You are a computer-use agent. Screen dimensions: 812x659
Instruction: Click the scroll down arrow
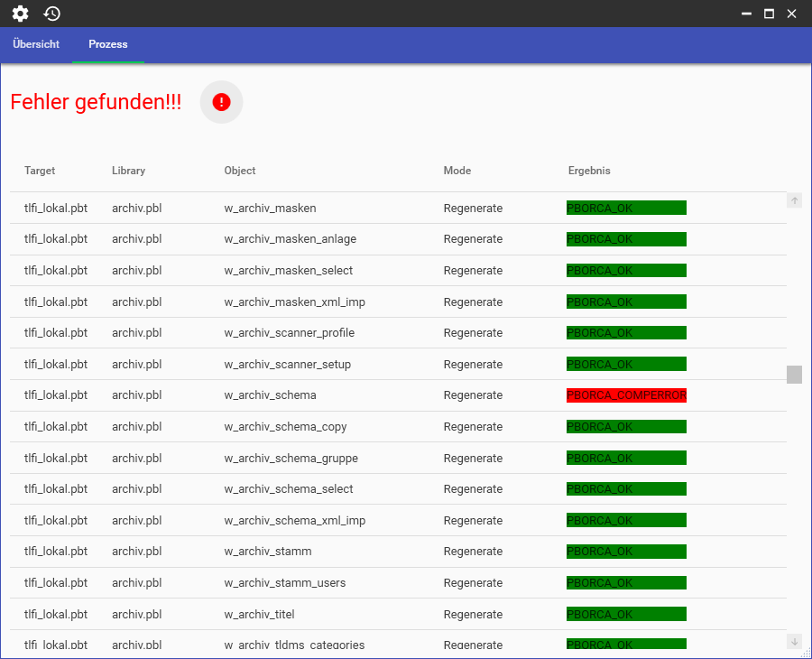coord(794,641)
